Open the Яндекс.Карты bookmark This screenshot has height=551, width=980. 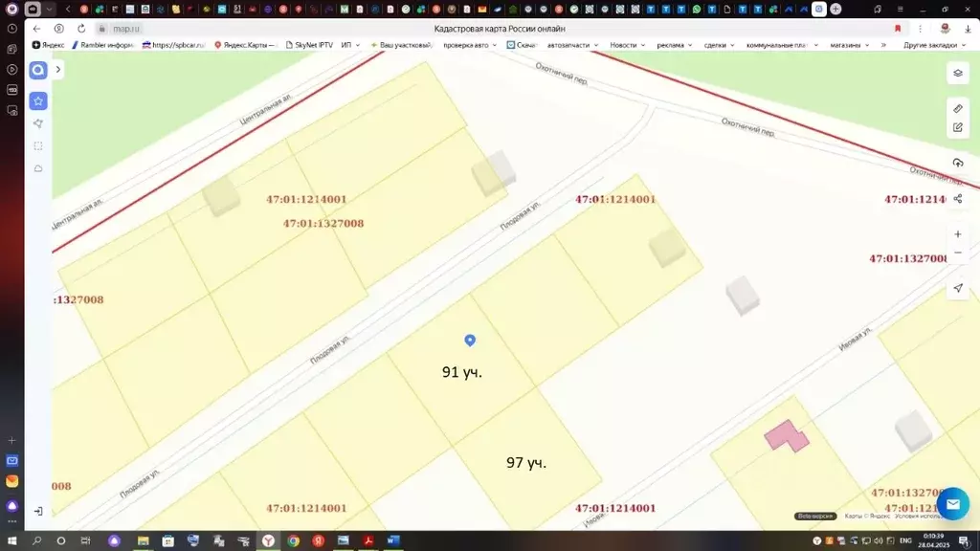(244, 45)
